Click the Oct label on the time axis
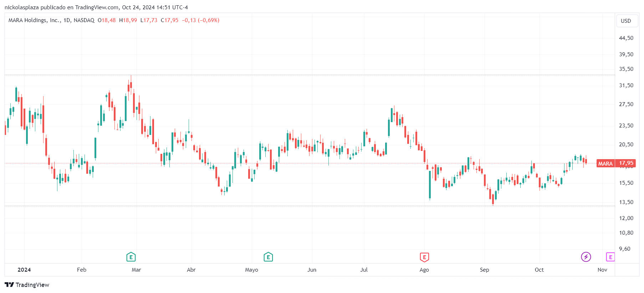Screen dimensions: 644x293 (x=539, y=270)
